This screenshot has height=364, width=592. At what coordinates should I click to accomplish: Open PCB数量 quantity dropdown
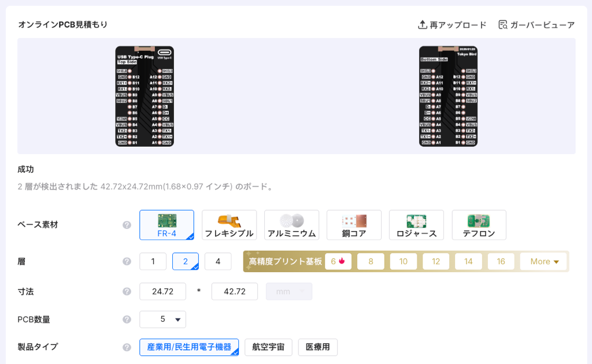tap(162, 319)
